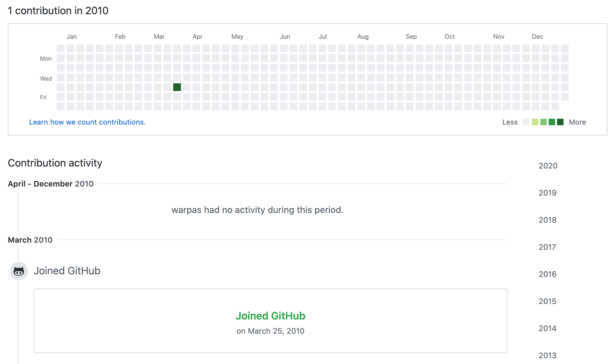Switch to the 2017 contributions year

[x=547, y=247]
